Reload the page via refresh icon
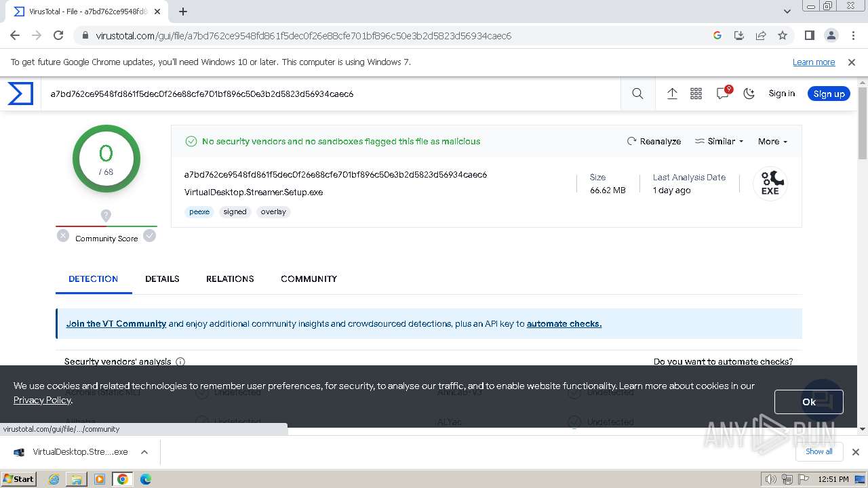 [58, 35]
